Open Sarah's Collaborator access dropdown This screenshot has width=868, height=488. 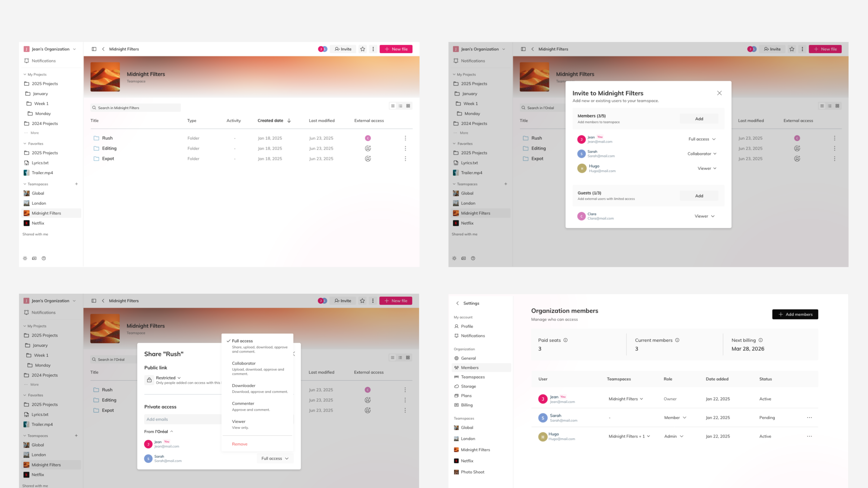pyautogui.click(x=702, y=154)
